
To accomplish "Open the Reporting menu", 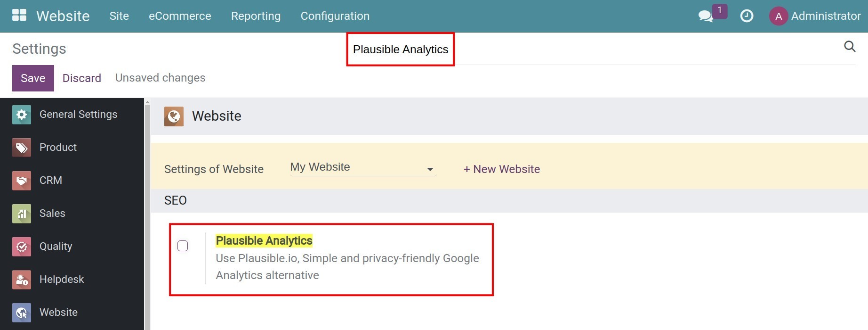I will click(x=256, y=16).
